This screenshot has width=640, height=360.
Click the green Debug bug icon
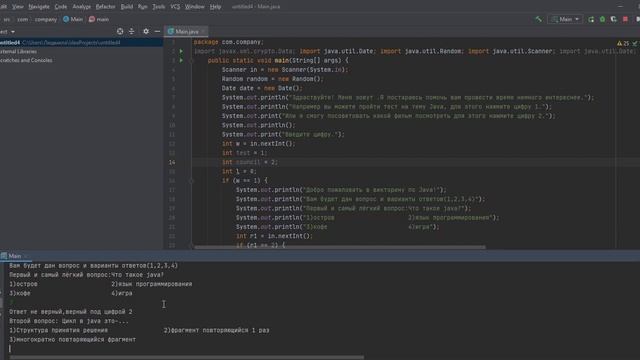pos(602,19)
